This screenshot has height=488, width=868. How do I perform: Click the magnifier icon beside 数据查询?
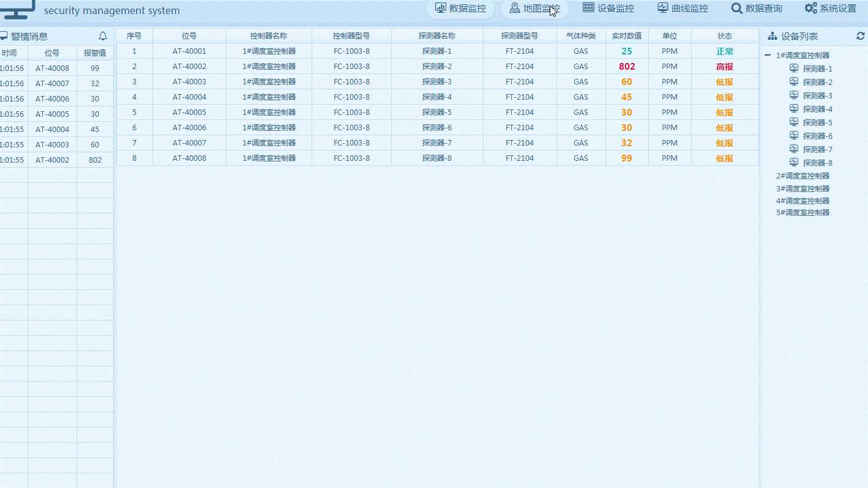737,8
